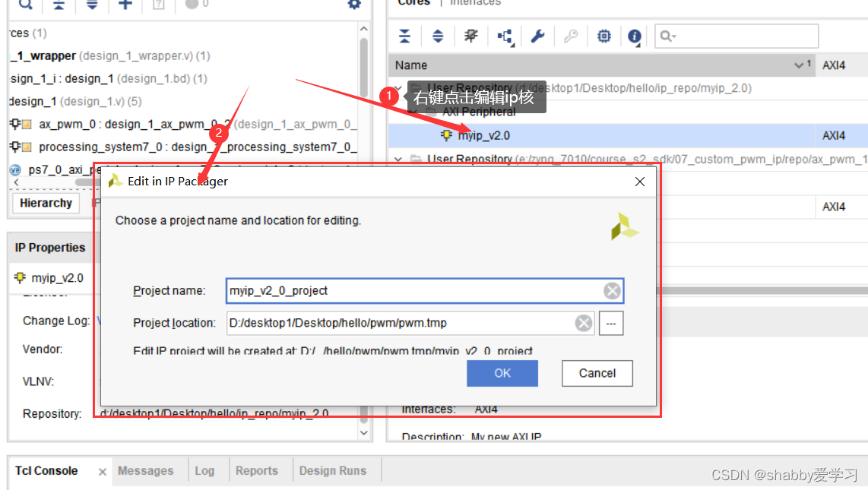Screen dimensions: 868x490
Task: Click the Sources horizontal scroll left arrow
Action: [16, 182]
